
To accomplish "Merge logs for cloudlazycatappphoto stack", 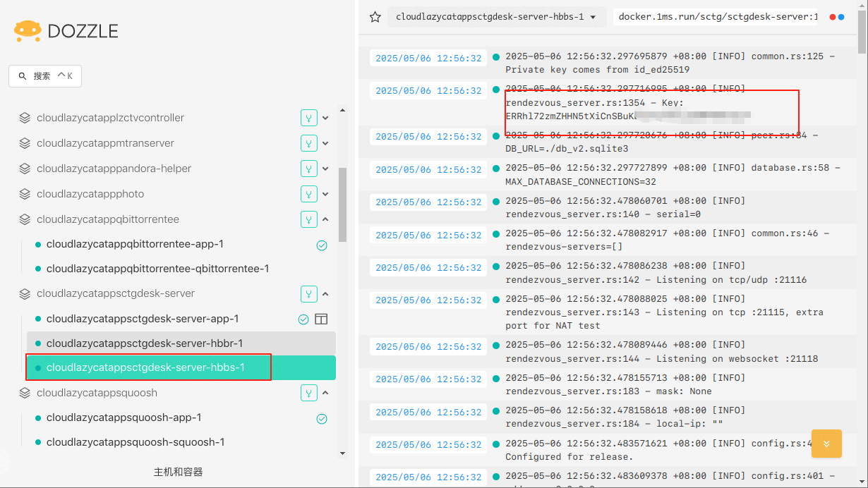I will [x=308, y=194].
